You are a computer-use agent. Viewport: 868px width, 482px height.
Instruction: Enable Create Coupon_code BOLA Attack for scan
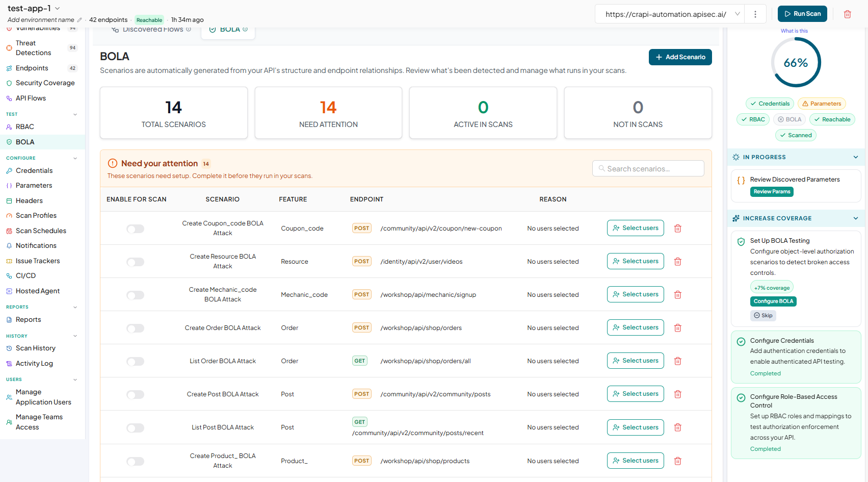coord(136,229)
